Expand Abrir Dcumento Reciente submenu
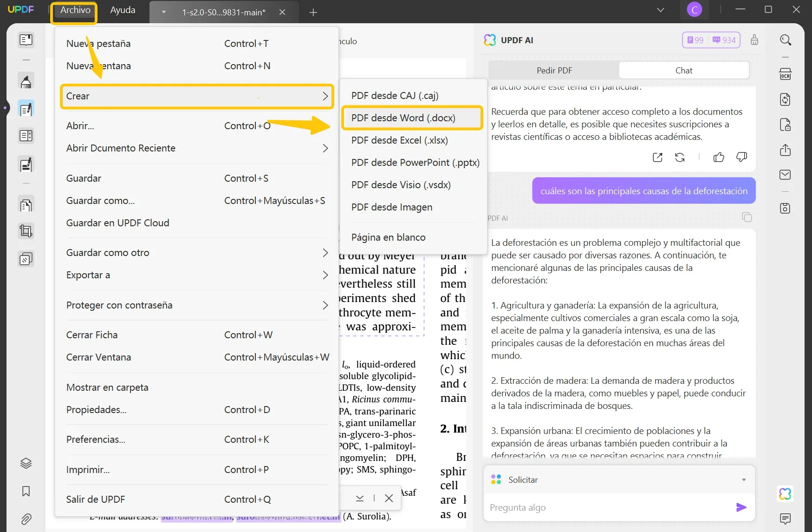 pyautogui.click(x=197, y=148)
